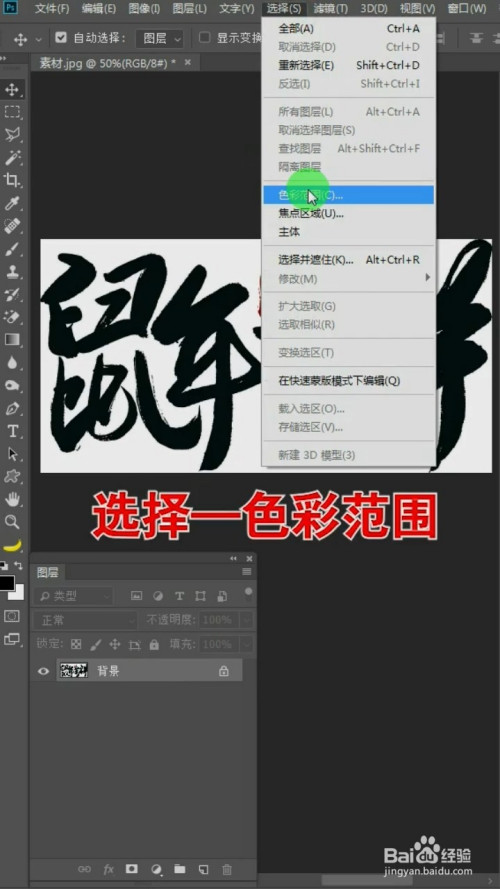Open the 图像(I) menu
500x889 pixels.
pos(144,9)
